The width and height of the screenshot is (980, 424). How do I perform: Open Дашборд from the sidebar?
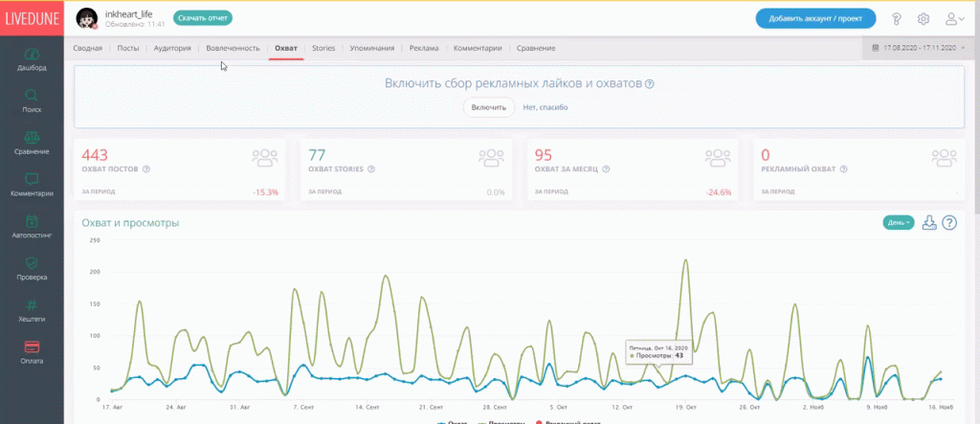(x=32, y=59)
